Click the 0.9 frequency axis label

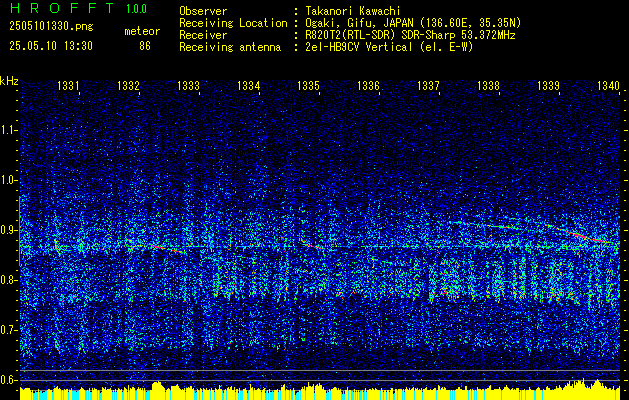point(8,230)
